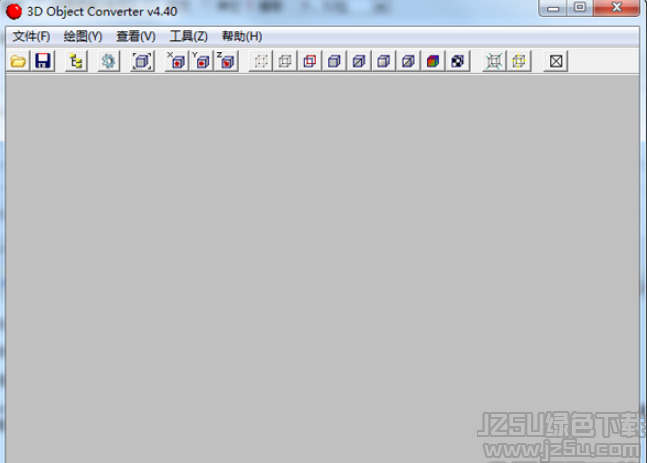The height and width of the screenshot is (463, 647).
Task: Open the 工具(Z) menu
Action: (189, 36)
